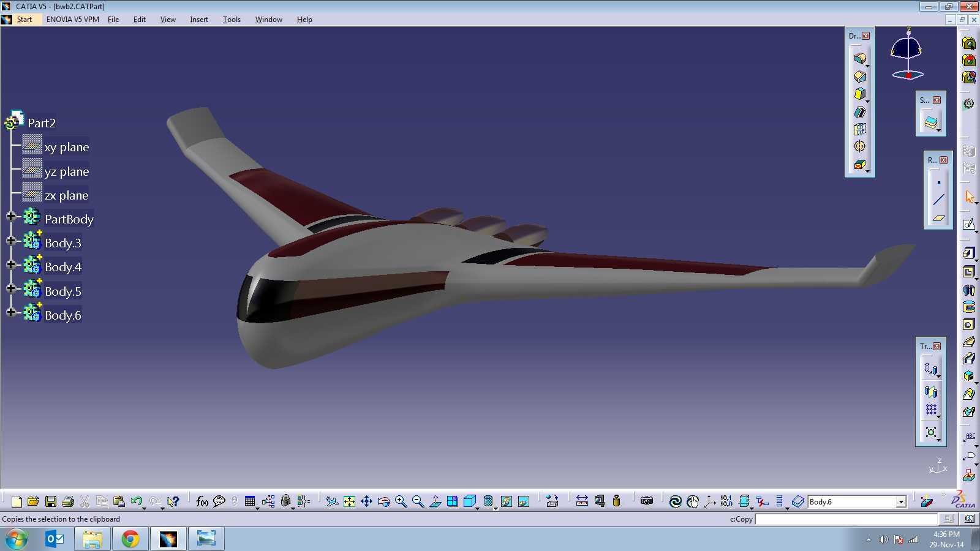Open File Explorer from taskbar
Viewport: 980px width, 551px height.
(x=92, y=539)
